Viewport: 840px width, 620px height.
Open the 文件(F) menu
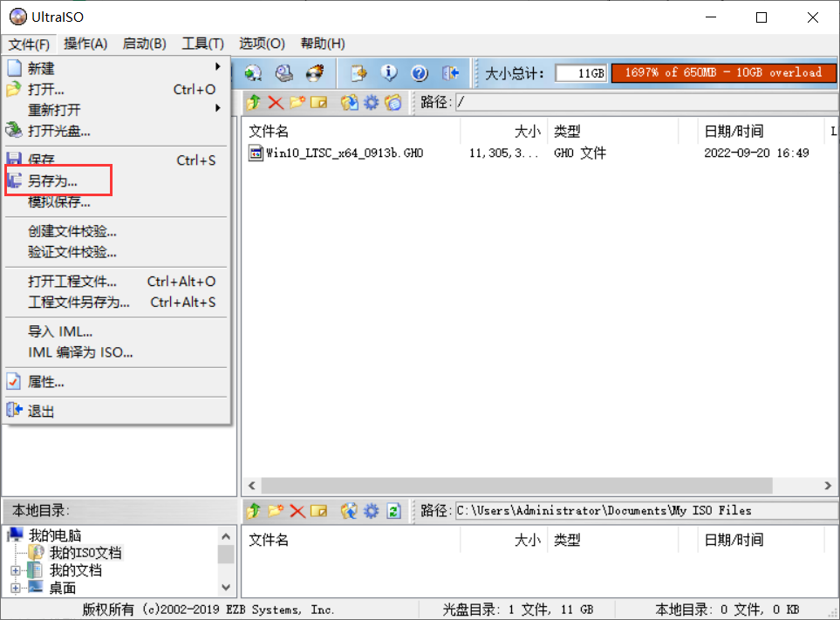(29, 44)
